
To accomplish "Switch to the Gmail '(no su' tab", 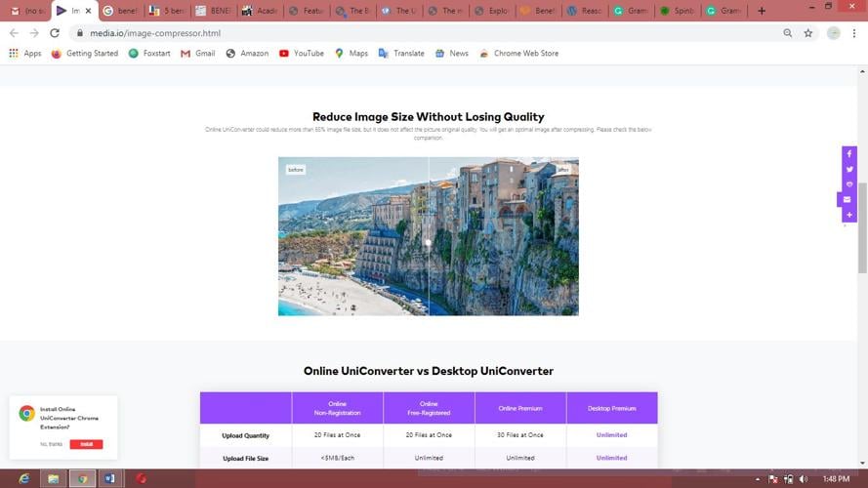I will click(27, 11).
